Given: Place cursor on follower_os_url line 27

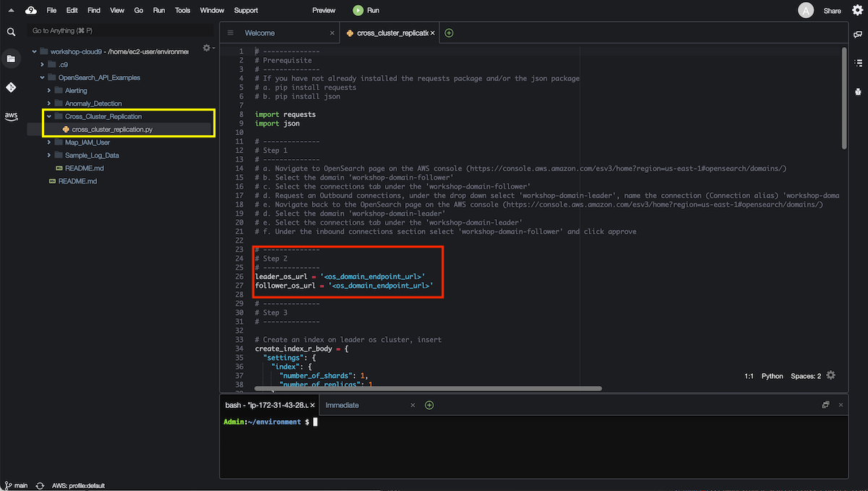Looking at the screenshot, I should [x=344, y=286].
